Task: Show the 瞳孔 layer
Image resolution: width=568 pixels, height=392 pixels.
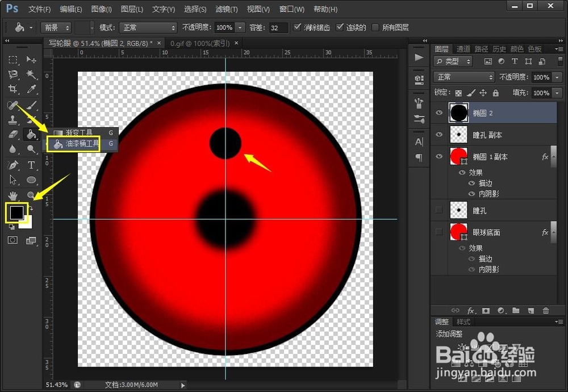Action: [x=439, y=210]
